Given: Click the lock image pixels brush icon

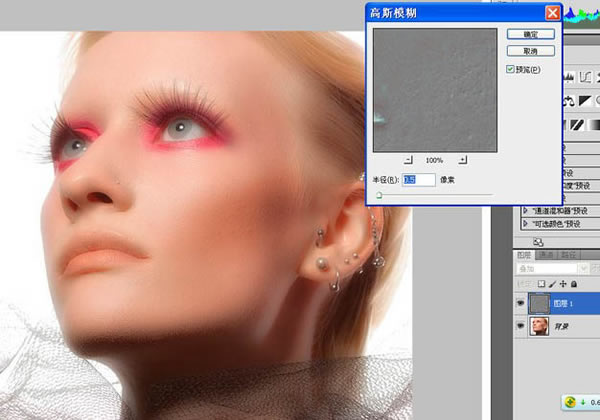Looking at the screenshot, I should coord(552,284).
